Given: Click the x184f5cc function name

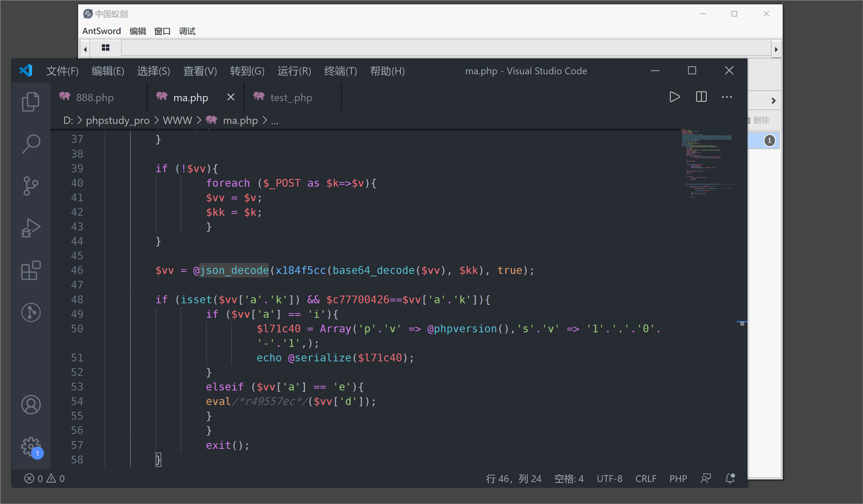Looking at the screenshot, I should coord(301,270).
